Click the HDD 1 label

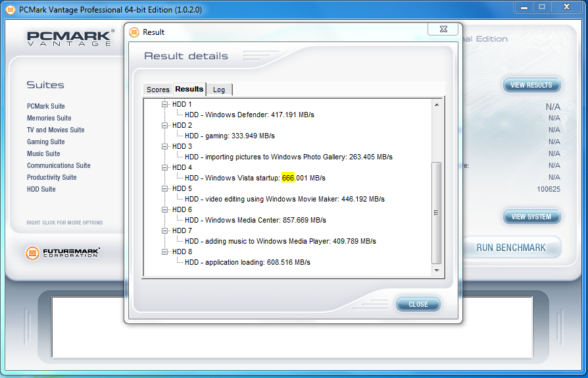pos(182,104)
